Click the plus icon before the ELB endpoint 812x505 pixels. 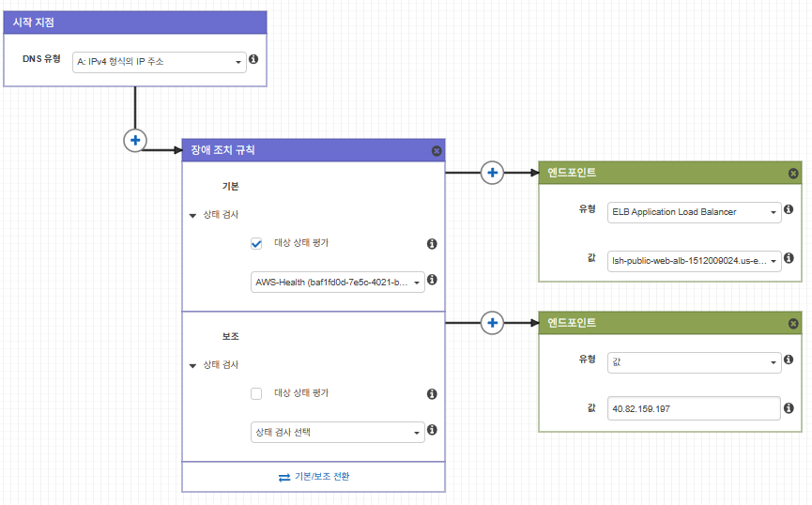tap(492, 173)
